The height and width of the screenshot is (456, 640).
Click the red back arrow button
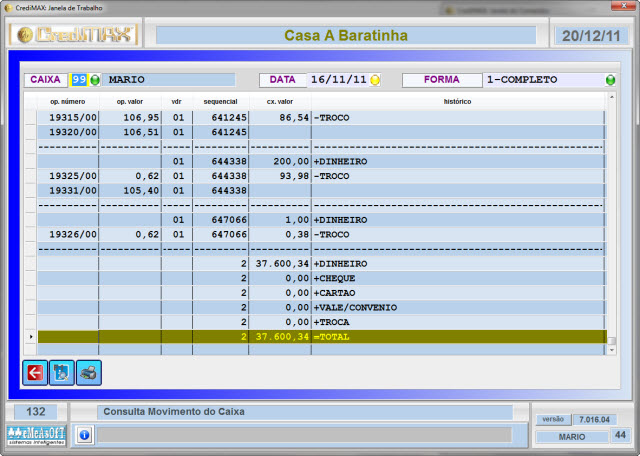tap(35, 373)
